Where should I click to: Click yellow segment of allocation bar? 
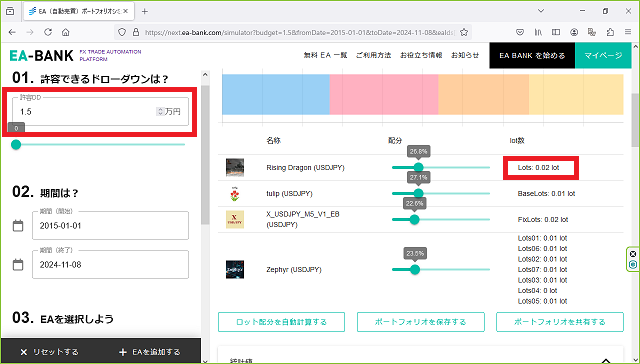[x=576, y=94]
